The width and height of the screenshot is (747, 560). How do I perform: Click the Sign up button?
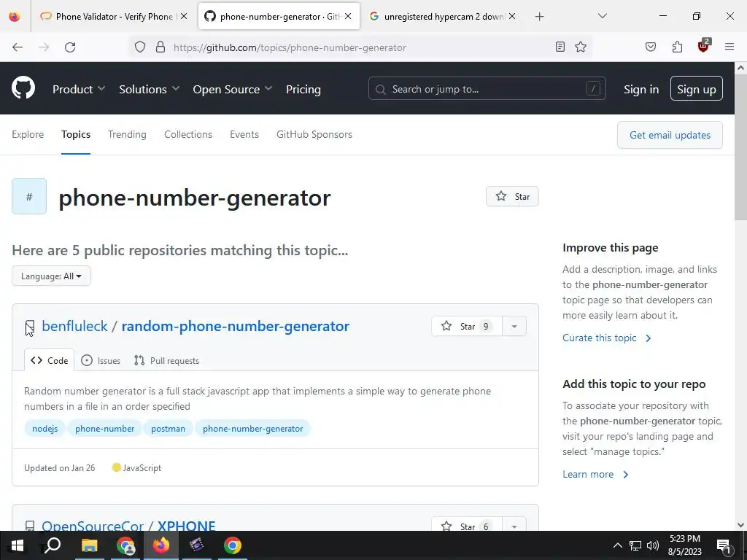pyautogui.click(x=697, y=88)
